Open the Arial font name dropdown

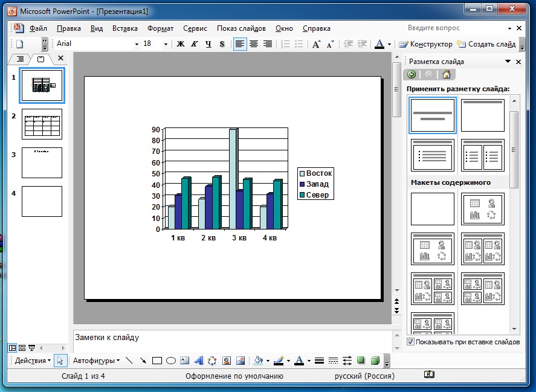pyautogui.click(x=136, y=44)
